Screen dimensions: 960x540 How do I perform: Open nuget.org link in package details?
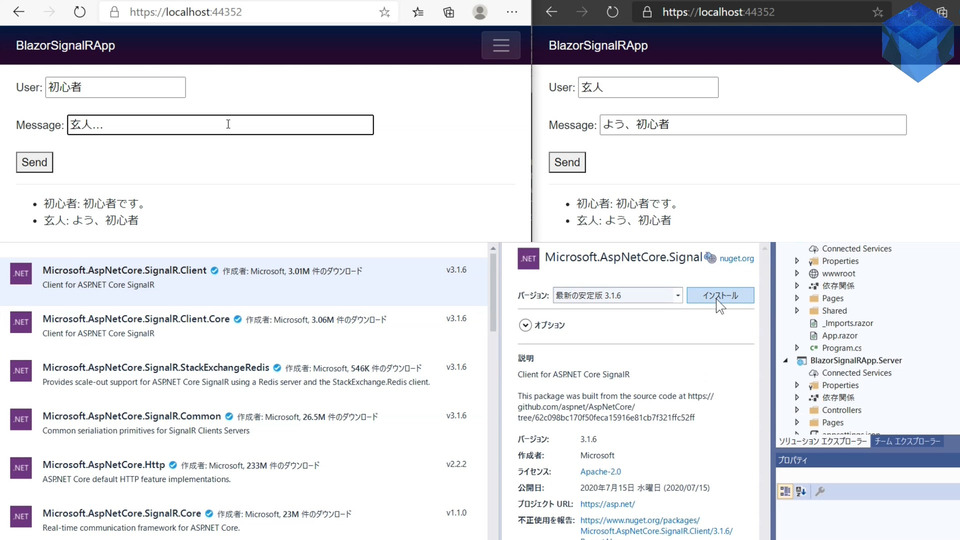coord(737,258)
